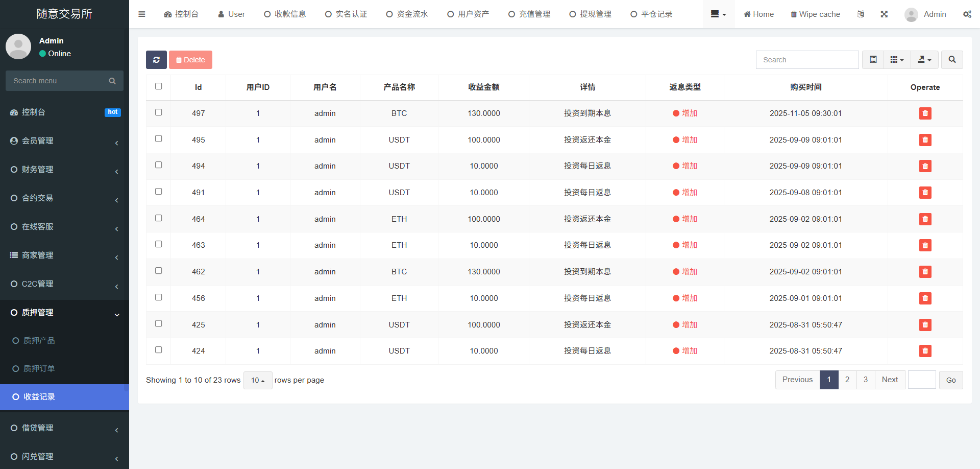Change rows per page dropdown
Image resolution: width=980 pixels, height=469 pixels.
258,380
